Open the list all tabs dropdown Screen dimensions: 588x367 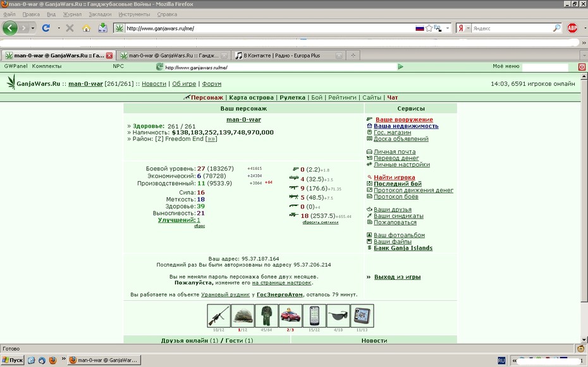coord(584,56)
